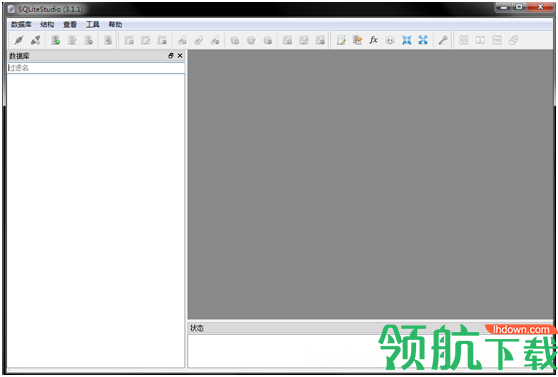
Task: Open the SQL functions editor (fx)
Action: pyautogui.click(x=373, y=40)
